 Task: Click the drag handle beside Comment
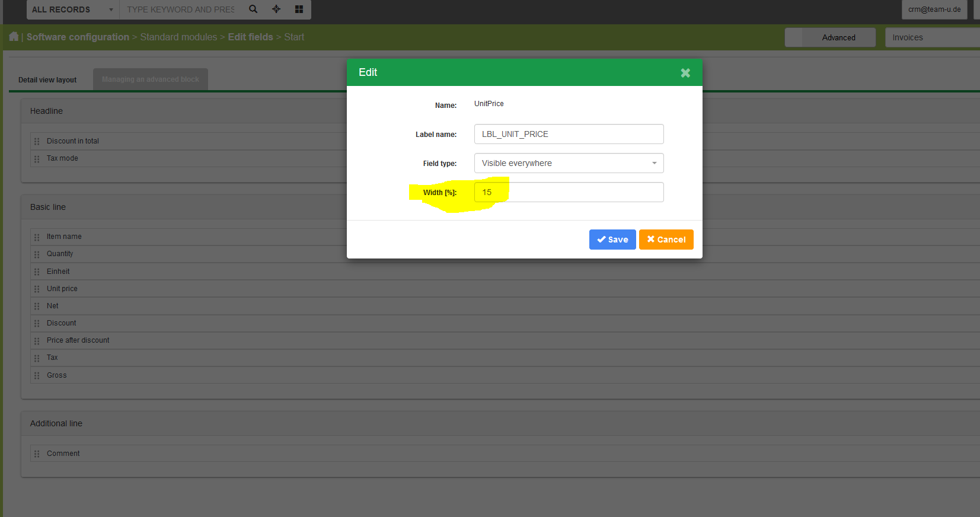tap(37, 454)
